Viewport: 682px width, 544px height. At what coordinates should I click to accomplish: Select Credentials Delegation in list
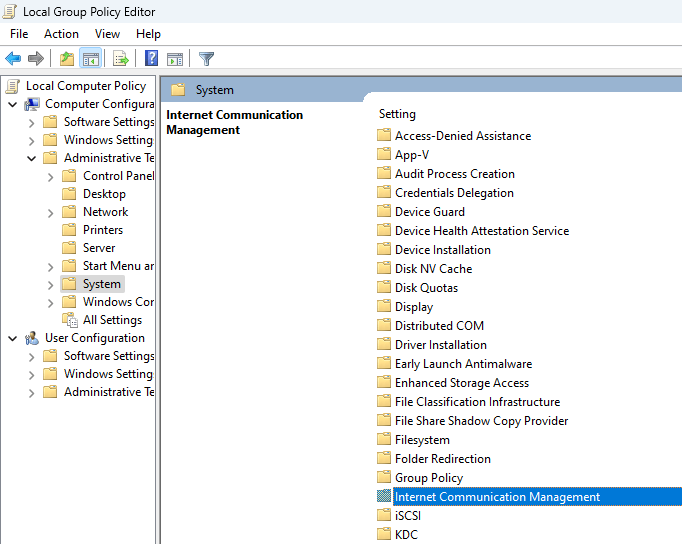click(x=454, y=193)
